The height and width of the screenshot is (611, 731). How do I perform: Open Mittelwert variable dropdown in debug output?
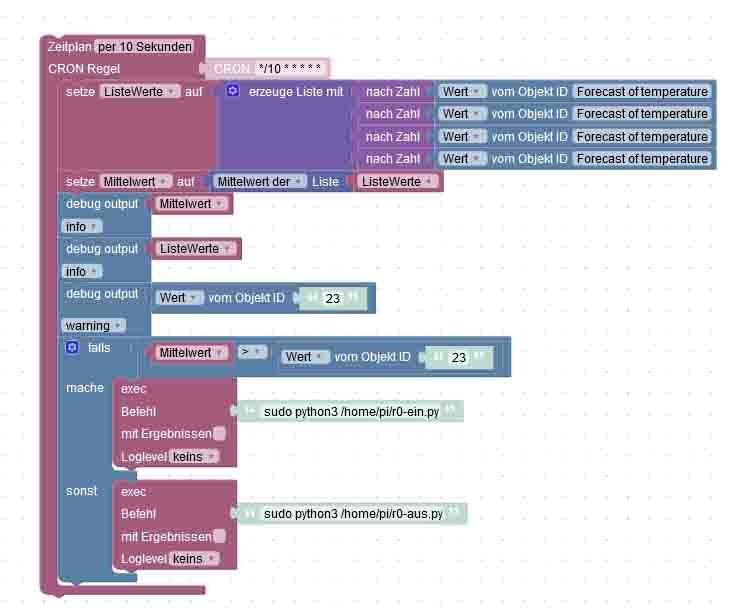point(191,204)
